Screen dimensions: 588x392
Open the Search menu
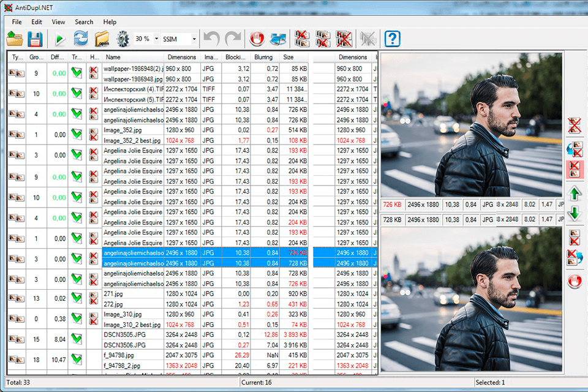pos(84,22)
